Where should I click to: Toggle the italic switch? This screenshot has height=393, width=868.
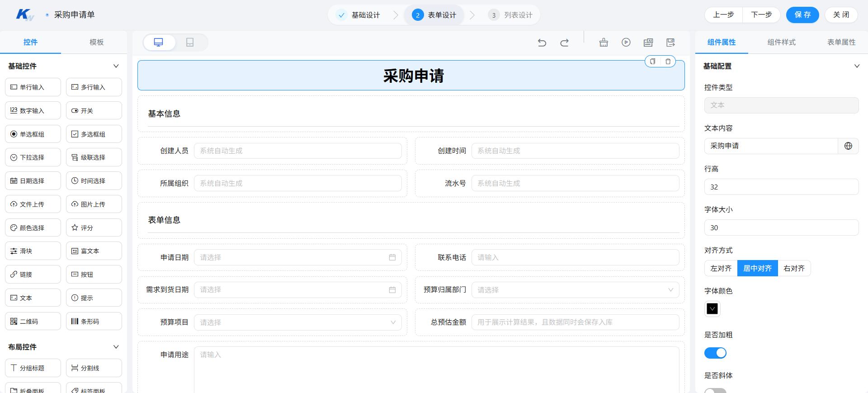(x=715, y=391)
